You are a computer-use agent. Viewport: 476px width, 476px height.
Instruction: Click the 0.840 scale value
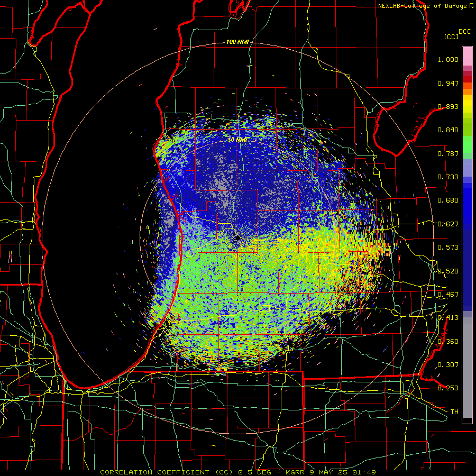click(x=448, y=130)
